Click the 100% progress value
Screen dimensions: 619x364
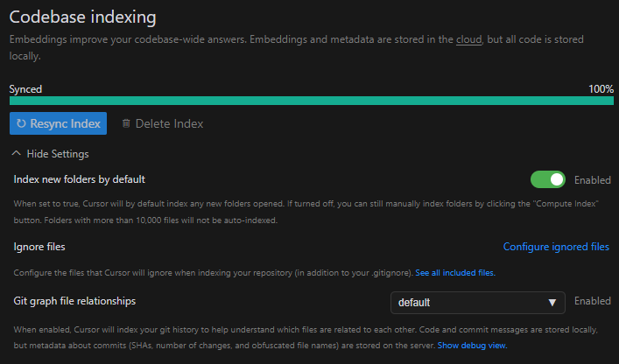point(601,89)
